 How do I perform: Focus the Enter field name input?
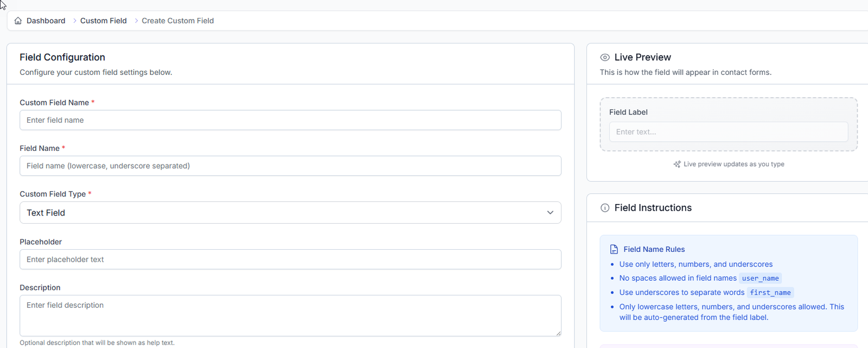point(290,120)
